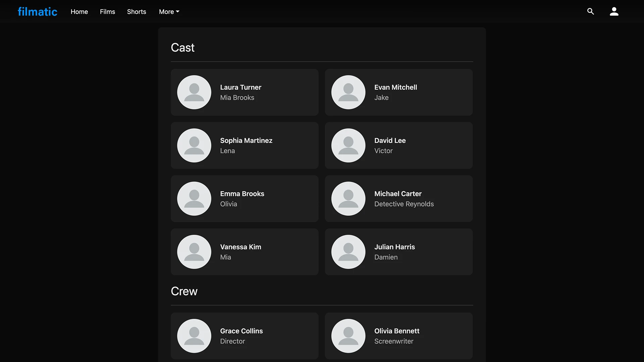Click Julian Harris's avatar placeholder
This screenshot has width=644, height=362.
[348, 252]
